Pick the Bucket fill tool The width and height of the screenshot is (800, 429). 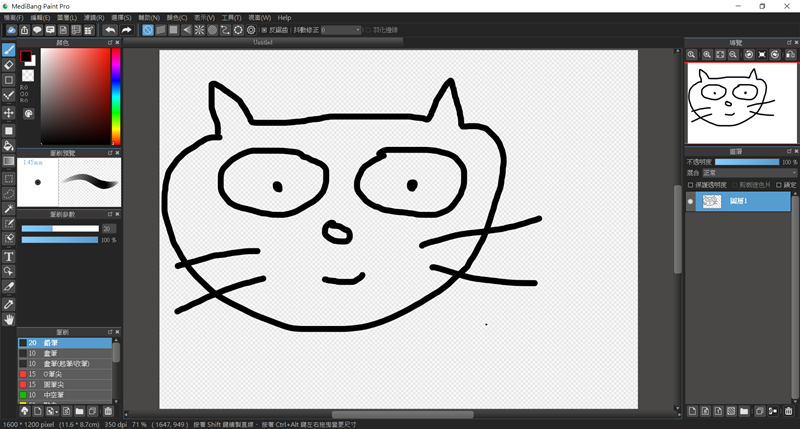[9, 145]
